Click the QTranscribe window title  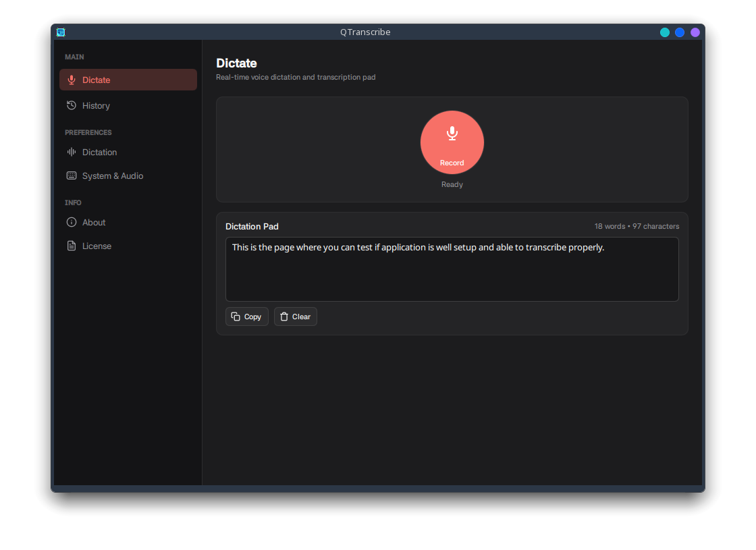tap(365, 32)
